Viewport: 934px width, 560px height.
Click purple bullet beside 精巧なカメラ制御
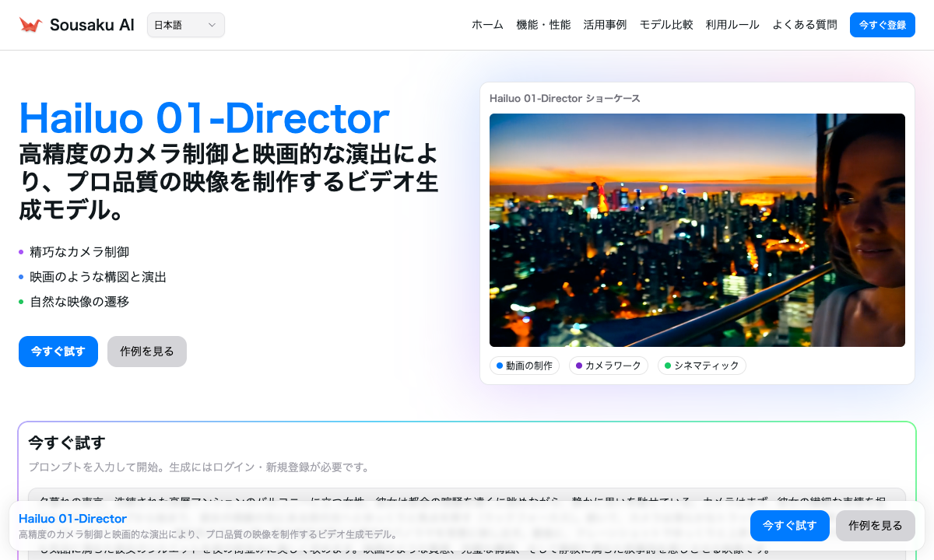(21, 252)
